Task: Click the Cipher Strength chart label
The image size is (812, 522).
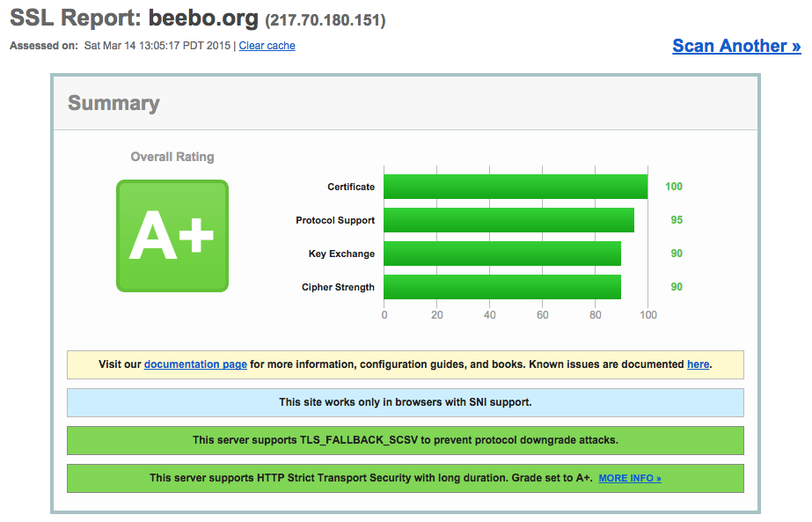Action: (x=338, y=287)
